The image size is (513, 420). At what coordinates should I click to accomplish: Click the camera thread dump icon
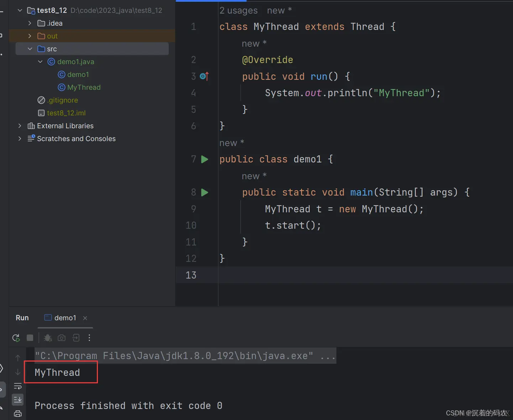62,338
